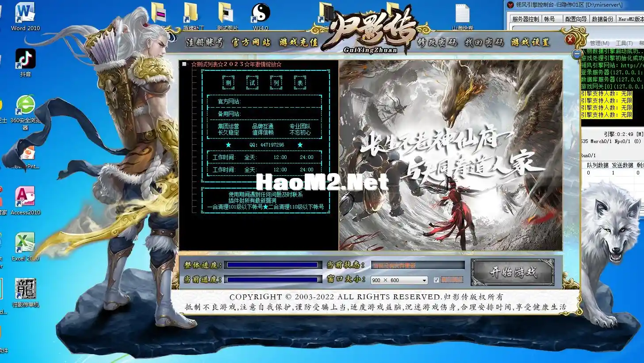Image resolution: width=644 pixels, height=363 pixels.
Task: Click 品牌互通 text in server list
Action: tap(263, 127)
